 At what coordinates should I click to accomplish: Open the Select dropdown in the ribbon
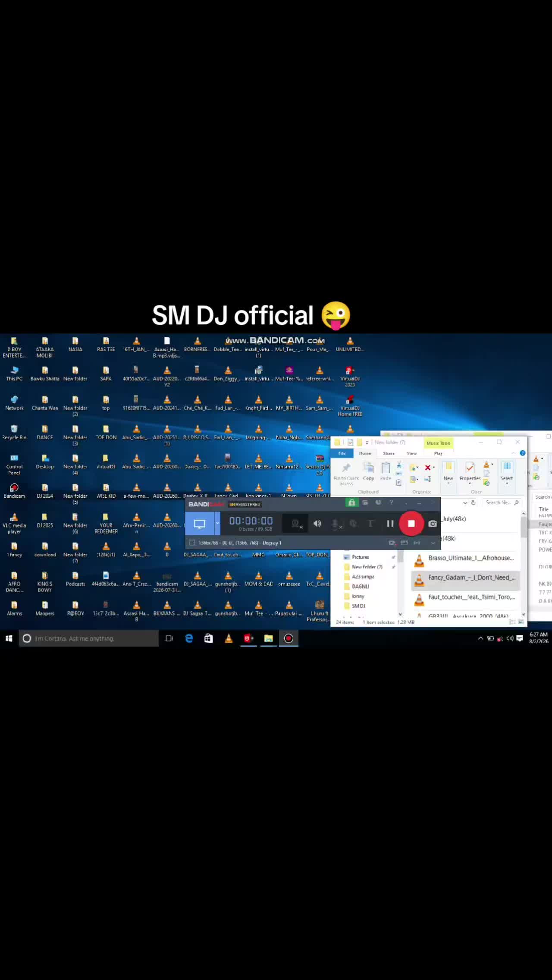[507, 473]
